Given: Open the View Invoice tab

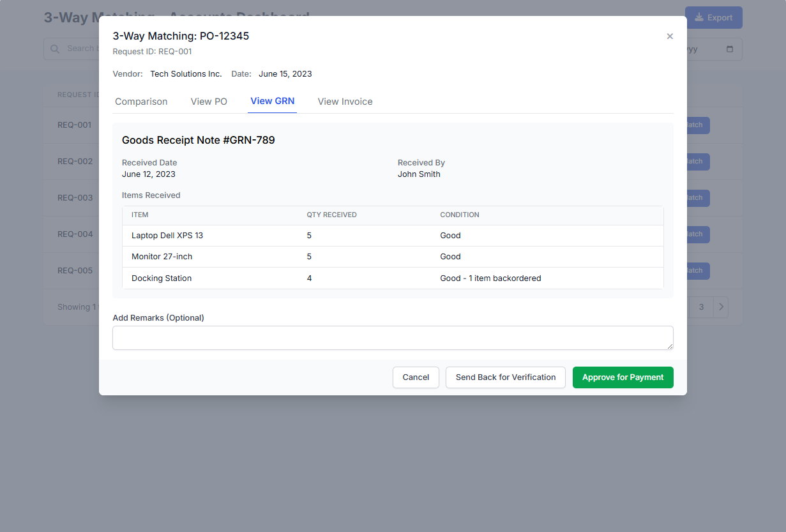Looking at the screenshot, I should point(345,102).
